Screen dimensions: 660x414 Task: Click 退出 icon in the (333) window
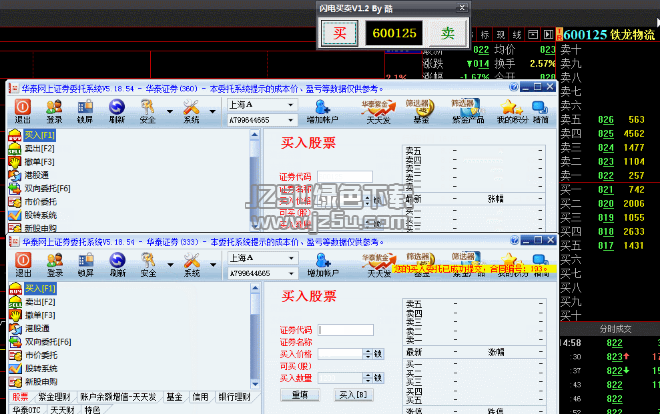point(23,264)
